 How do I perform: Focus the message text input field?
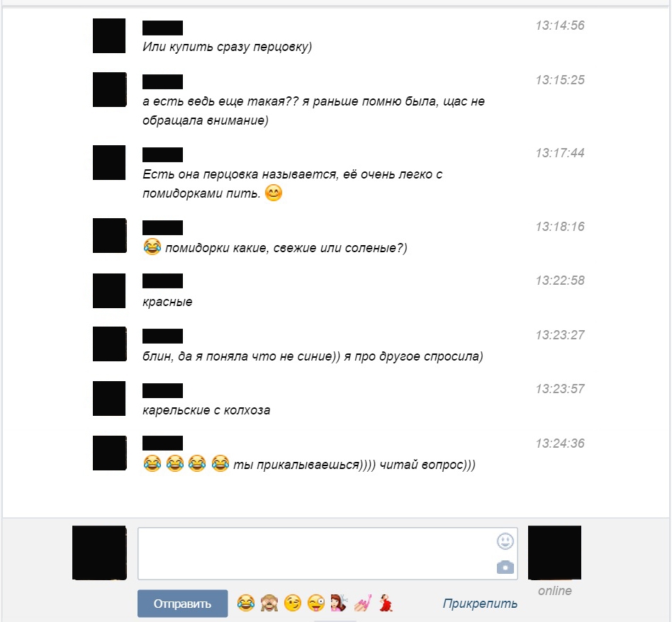pyautogui.click(x=327, y=553)
